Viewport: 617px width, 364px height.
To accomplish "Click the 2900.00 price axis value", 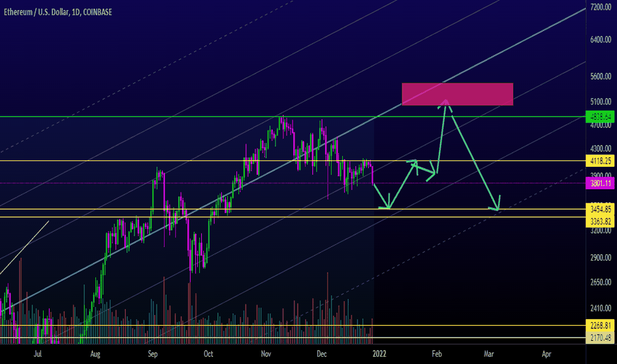I will pos(600,257).
